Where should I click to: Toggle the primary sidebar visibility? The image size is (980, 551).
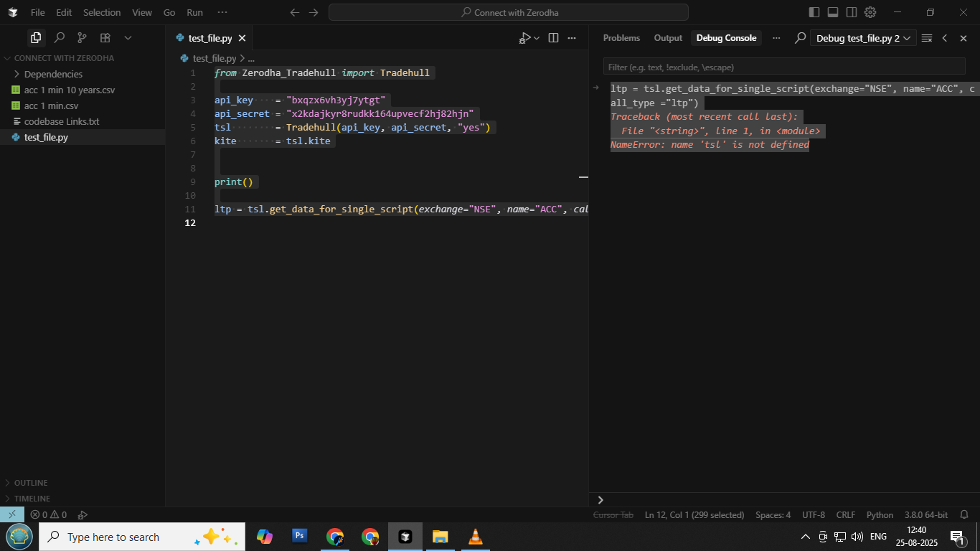click(814, 12)
